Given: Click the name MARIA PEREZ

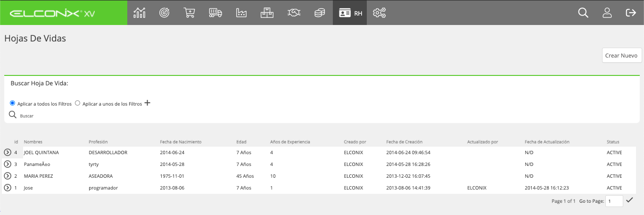Looking at the screenshot, I should [38, 176].
